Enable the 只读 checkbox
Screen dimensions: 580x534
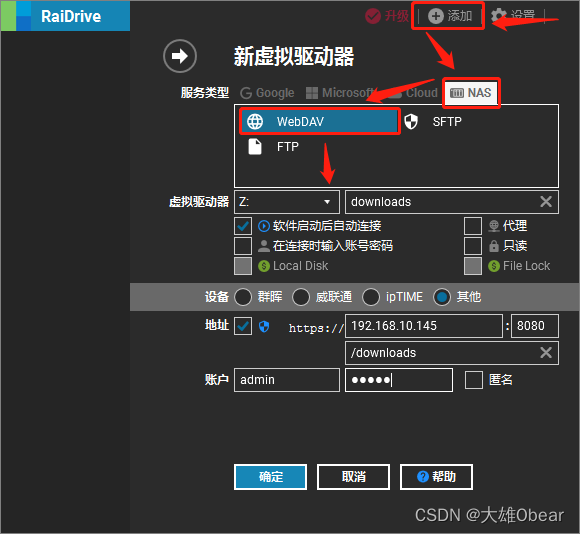pyautogui.click(x=473, y=246)
